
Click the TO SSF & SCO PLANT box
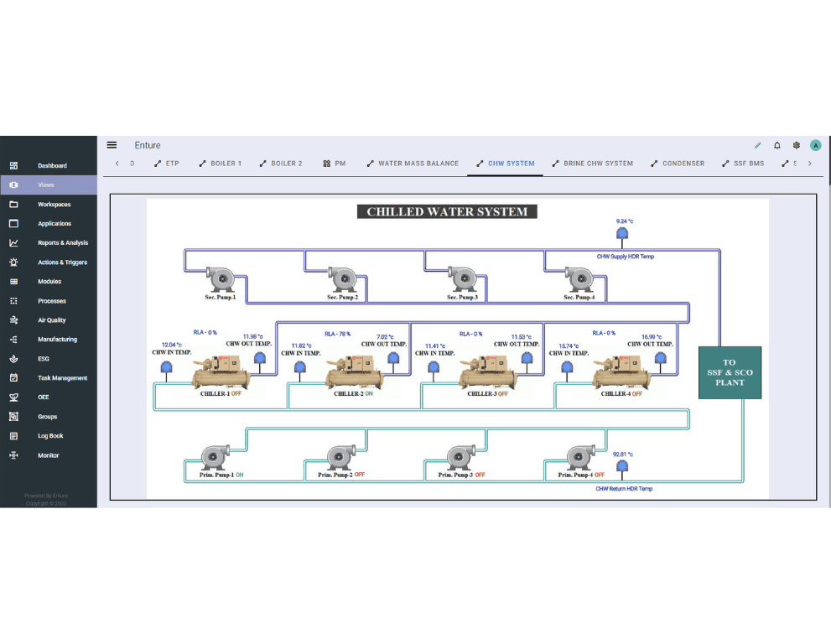pyautogui.click(x=730, y=372)
